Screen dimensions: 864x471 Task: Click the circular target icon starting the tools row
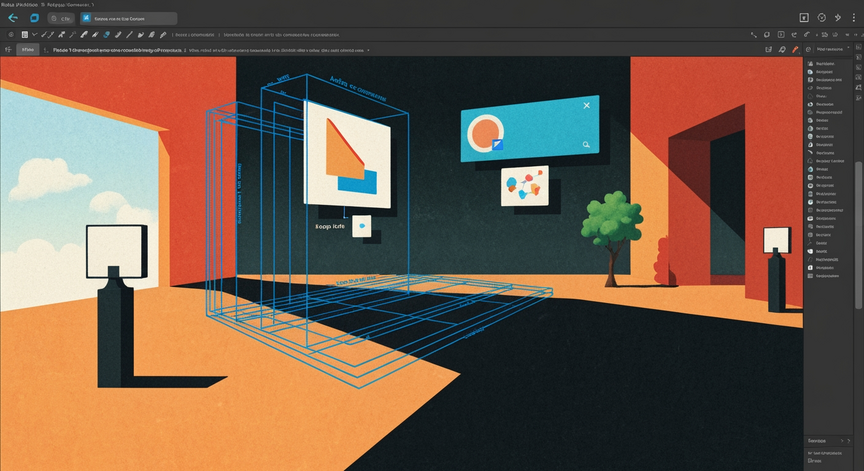click(11, 35)
